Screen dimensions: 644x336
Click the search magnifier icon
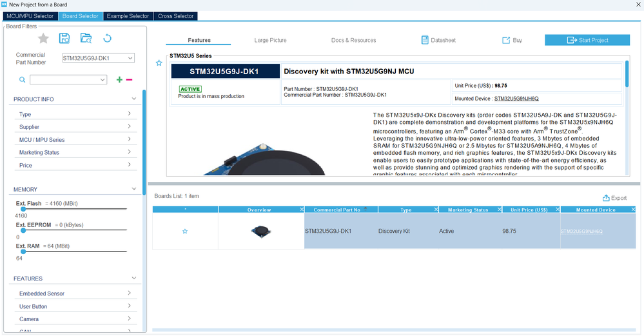[x=22, y=80]
